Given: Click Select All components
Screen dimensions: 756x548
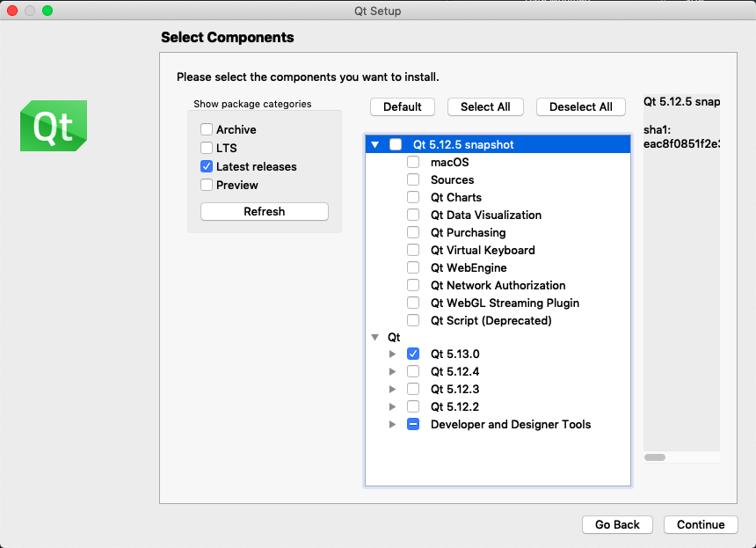Looking at the screenshot, I should click(485, 106).
